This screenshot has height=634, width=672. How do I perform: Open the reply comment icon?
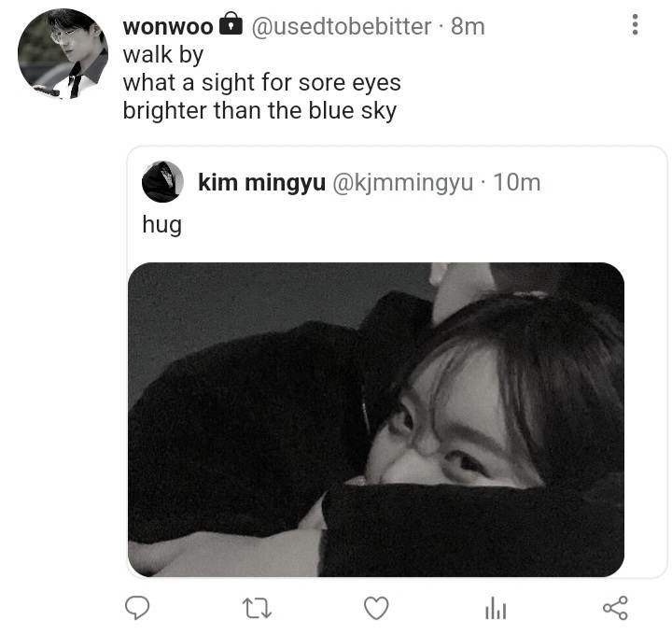(137, 608)
